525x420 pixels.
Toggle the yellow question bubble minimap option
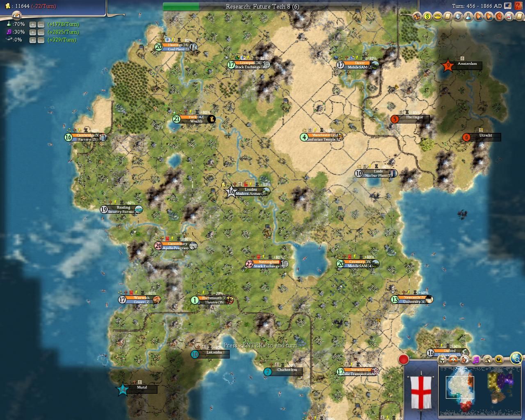click(x=499, y=360)
